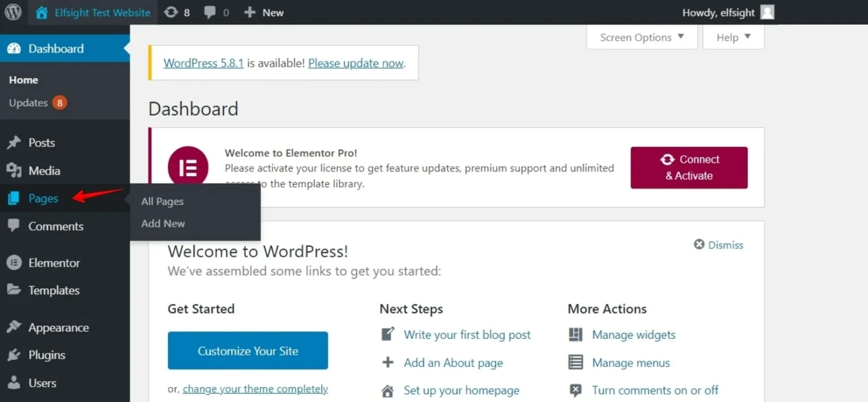Select the Comments icon in the sidebar
The width and height of the screenshot is (868, 402).
[x=15, y=226]
